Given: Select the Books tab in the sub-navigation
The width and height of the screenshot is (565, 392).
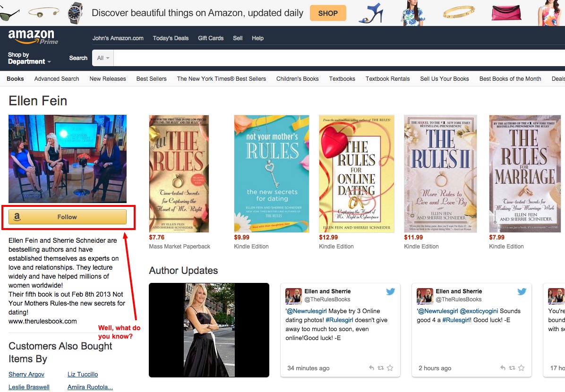Looking at the screenshot, I should coord(15,79).
